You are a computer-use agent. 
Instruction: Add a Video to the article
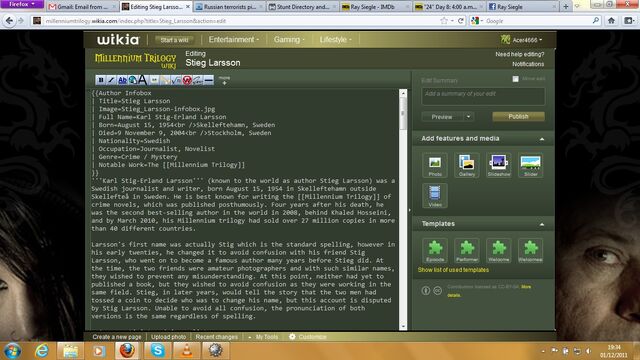(x=435, y=196)
